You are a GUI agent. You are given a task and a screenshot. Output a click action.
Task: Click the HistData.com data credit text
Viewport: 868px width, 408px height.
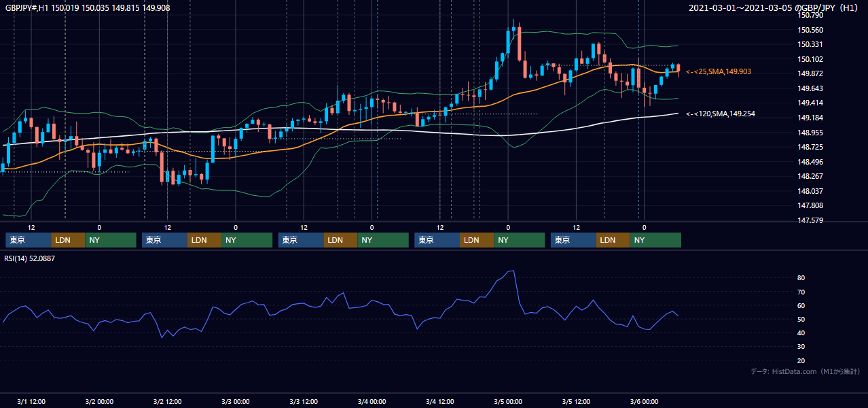click(806, 371)
